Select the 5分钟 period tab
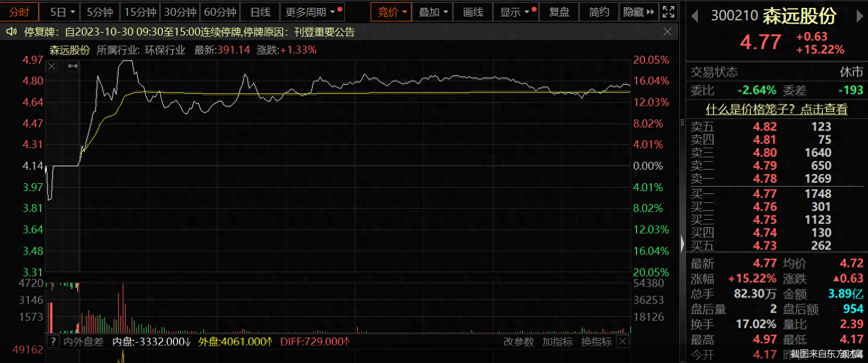 (100, 12)
